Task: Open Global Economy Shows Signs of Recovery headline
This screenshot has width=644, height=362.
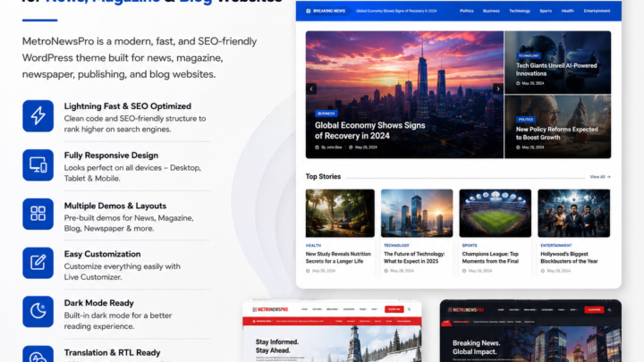Action: click(369, 130)
